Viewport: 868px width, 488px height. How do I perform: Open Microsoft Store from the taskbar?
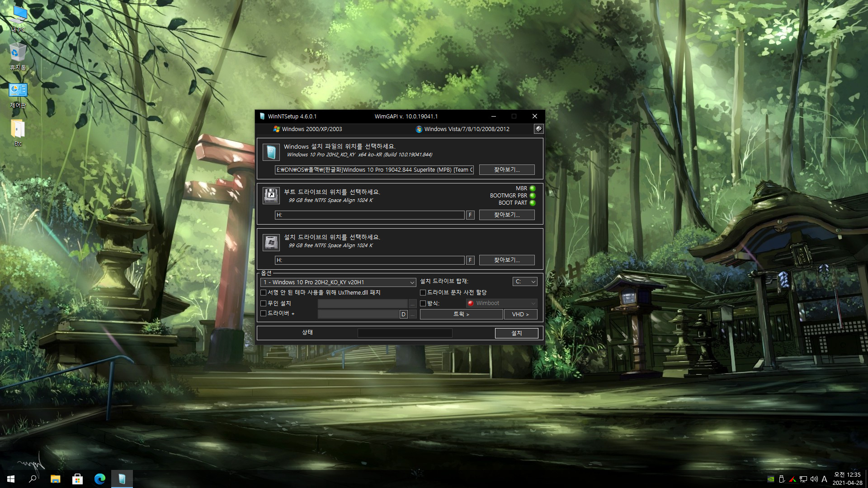pos(77,479)
